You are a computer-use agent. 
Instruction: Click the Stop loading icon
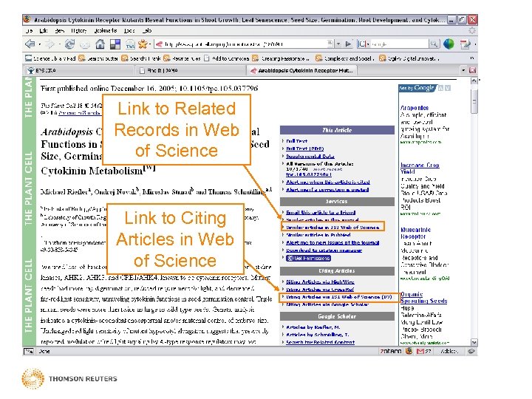[85, 44]
